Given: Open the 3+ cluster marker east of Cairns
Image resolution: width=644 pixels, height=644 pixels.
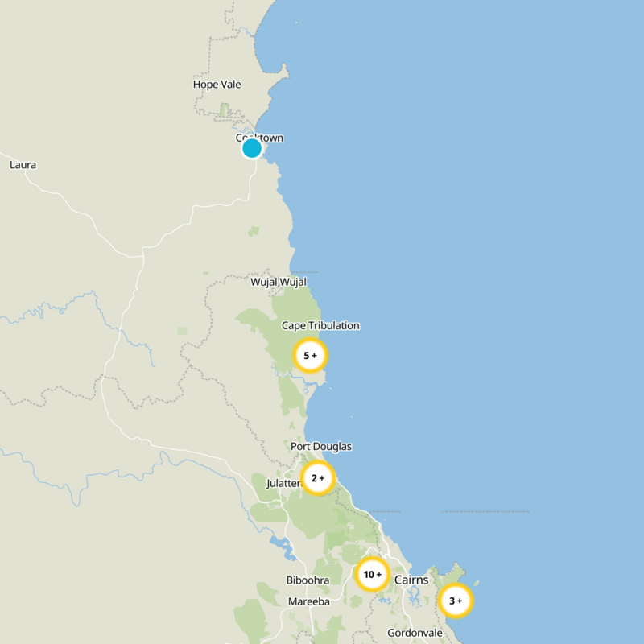Looking at the screenshot, I should [454, 599].
